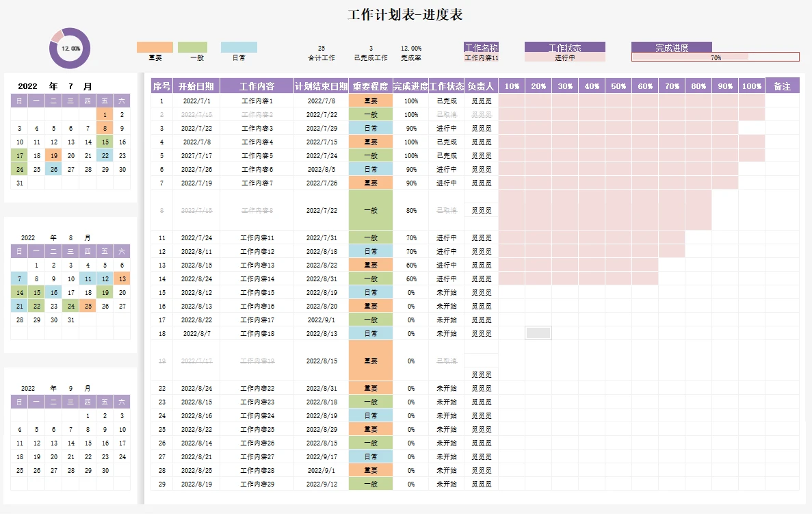Click the month number 9 above September calendar
This screenshot has height=518, width=812.
(x=70, y=388)
